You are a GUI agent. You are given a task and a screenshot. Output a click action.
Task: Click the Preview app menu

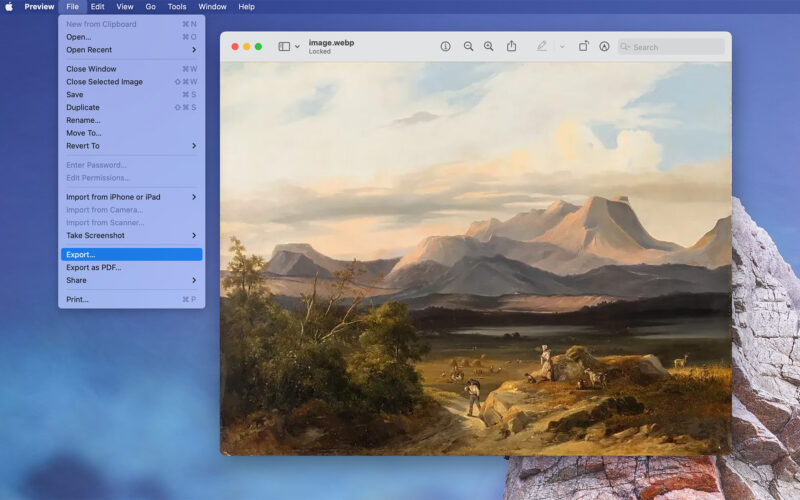[39, 7]
